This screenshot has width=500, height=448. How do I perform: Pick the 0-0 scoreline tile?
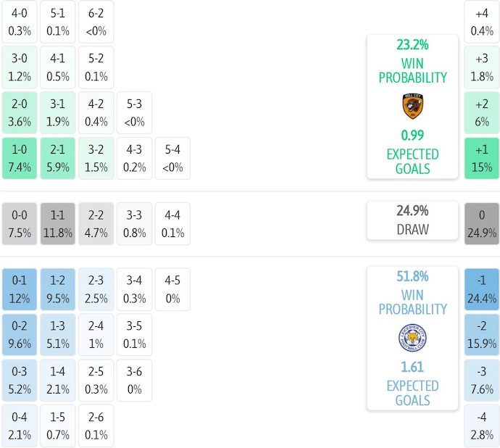20,223
